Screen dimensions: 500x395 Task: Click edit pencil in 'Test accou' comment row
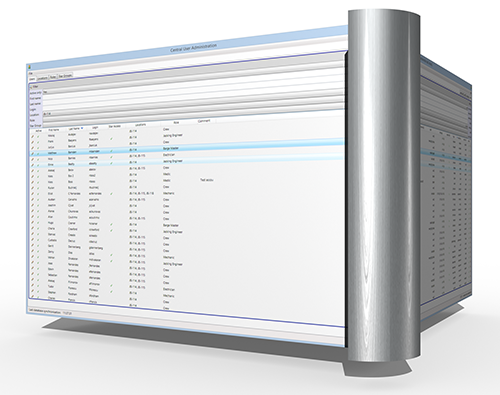click(32, 182)
